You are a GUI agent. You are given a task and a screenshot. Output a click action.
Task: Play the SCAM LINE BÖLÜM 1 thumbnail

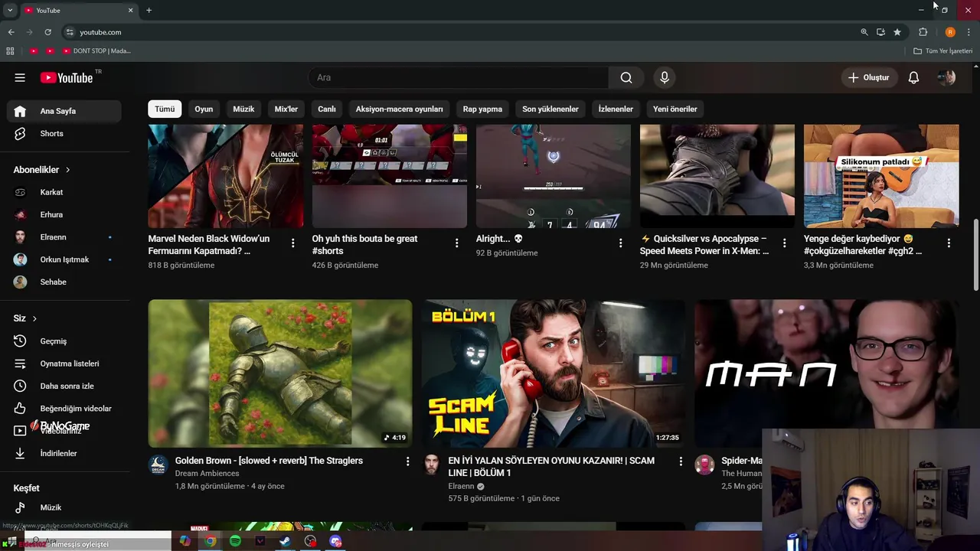554,373
